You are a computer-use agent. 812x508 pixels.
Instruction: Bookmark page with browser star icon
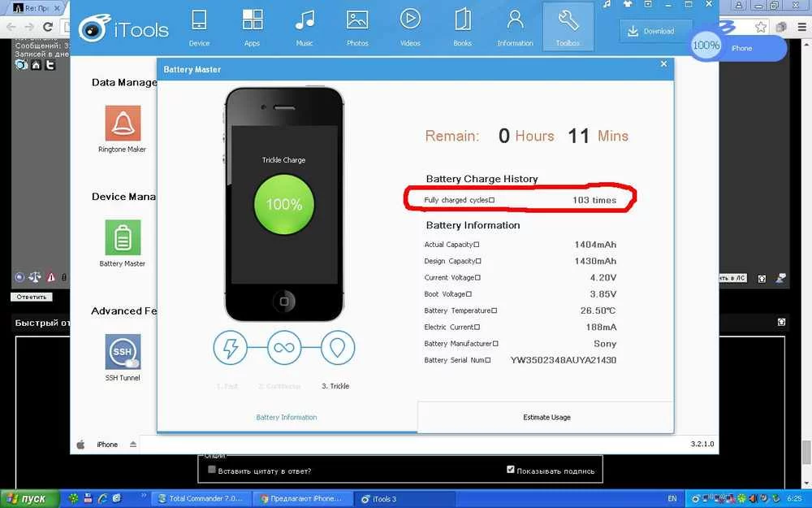pos(760,27)
